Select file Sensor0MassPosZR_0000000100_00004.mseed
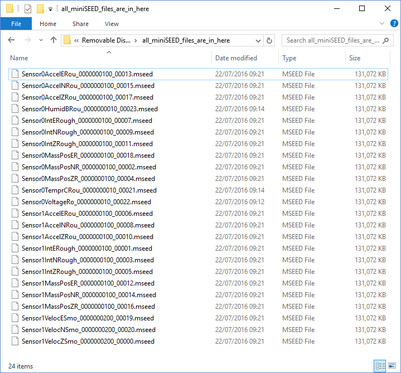 point(198,179)
